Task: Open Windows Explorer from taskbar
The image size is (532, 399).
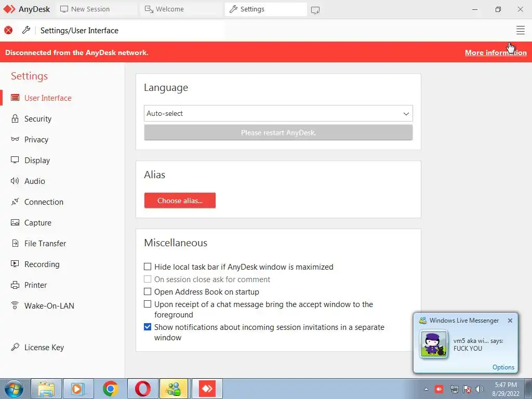Action: (46, 389)
